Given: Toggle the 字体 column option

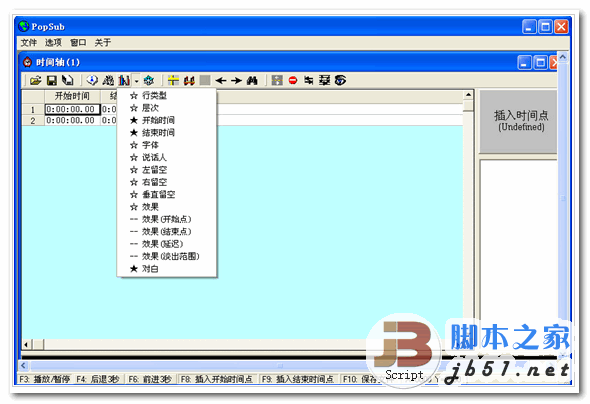Looking at the screenshot, I should point(167,145).
